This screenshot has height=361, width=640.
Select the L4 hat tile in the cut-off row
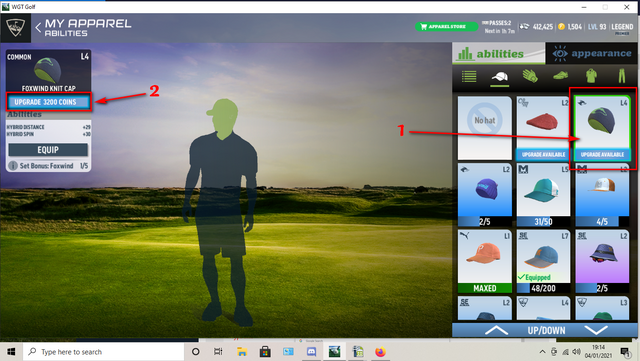543,308
